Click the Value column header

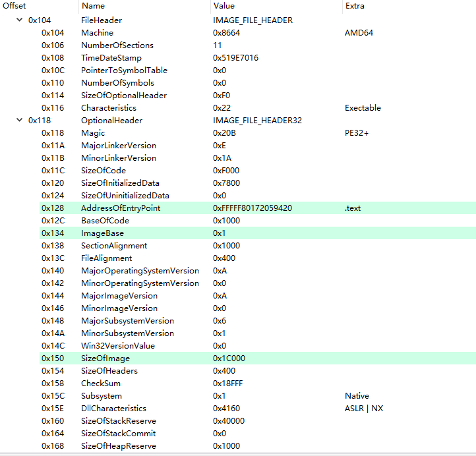coord(223,6)
